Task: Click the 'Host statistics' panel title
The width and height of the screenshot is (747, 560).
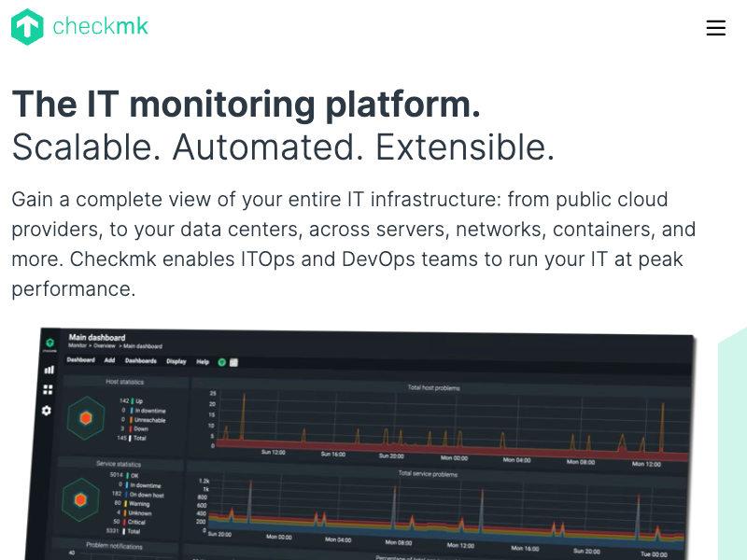Action: [x=124, y=382]
